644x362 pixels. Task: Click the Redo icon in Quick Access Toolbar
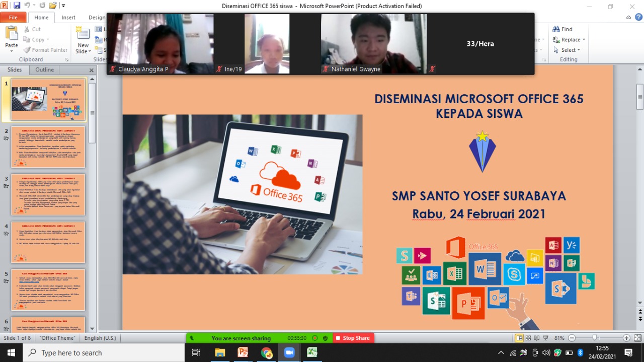42,6
